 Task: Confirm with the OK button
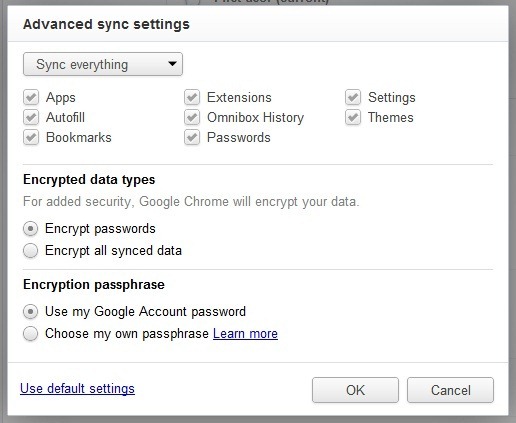pos(355,390)
